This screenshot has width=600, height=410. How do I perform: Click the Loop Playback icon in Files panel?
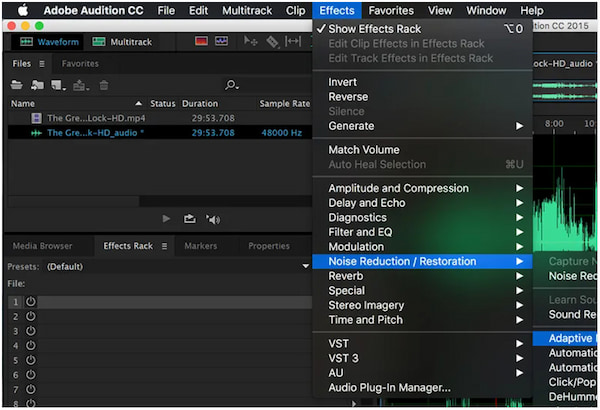[189, 219]
